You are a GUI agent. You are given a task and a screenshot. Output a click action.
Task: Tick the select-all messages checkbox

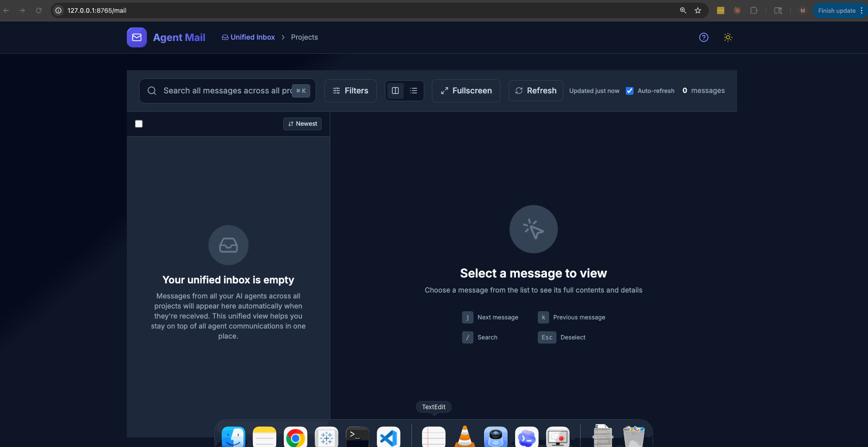click(139, 123)
